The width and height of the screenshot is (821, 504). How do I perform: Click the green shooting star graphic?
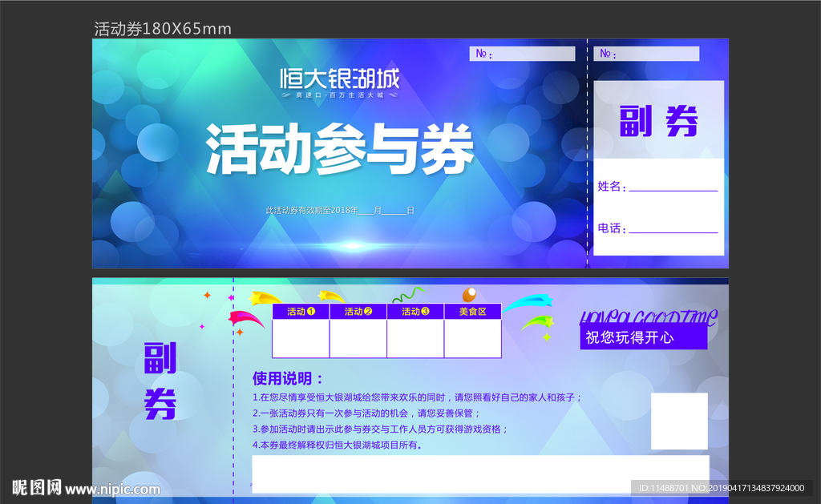pos(538,322)
